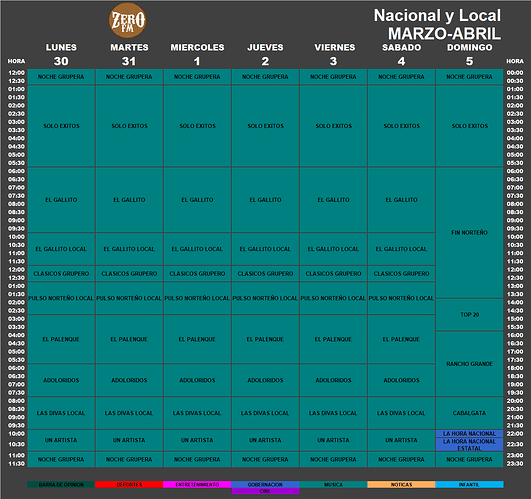Select the purple CINE legend swatch
This screenshot has width=531, height=499.
pos(265,491)
